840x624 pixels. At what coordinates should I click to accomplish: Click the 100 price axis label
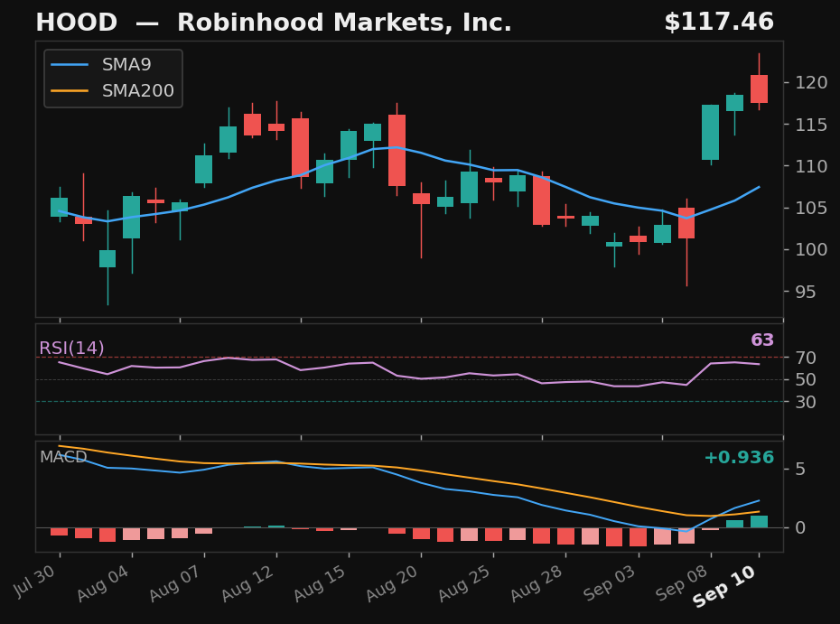(x=811, y=249)
